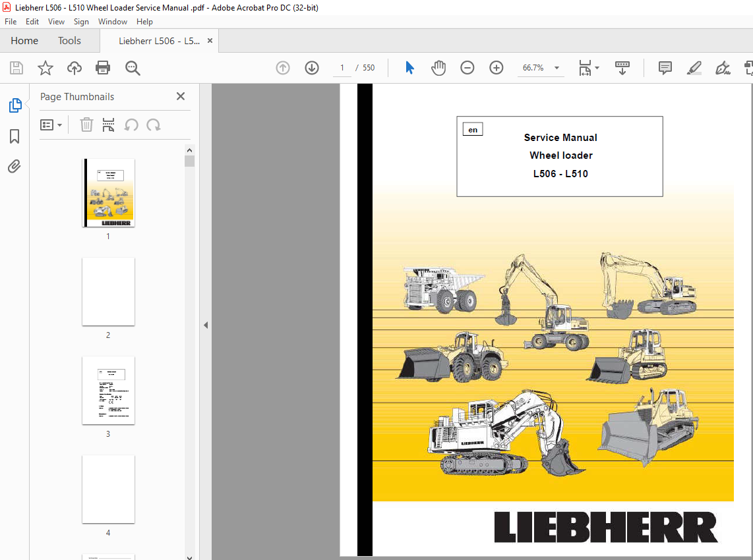Click thumbnails scrollbar up arrow
The image size is (753, 560).
point(190,150)
